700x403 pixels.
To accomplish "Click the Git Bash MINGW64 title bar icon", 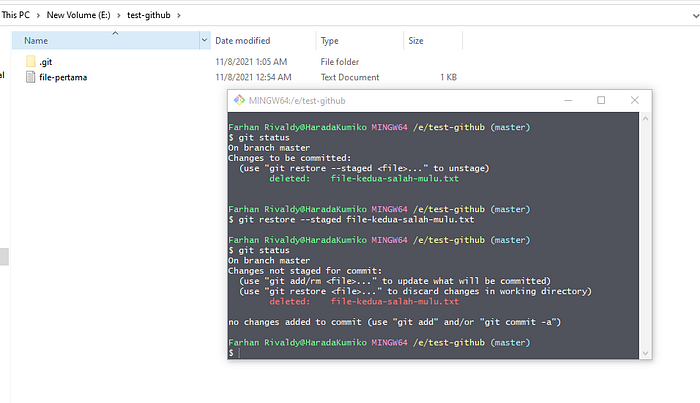I will pos(239,100).
